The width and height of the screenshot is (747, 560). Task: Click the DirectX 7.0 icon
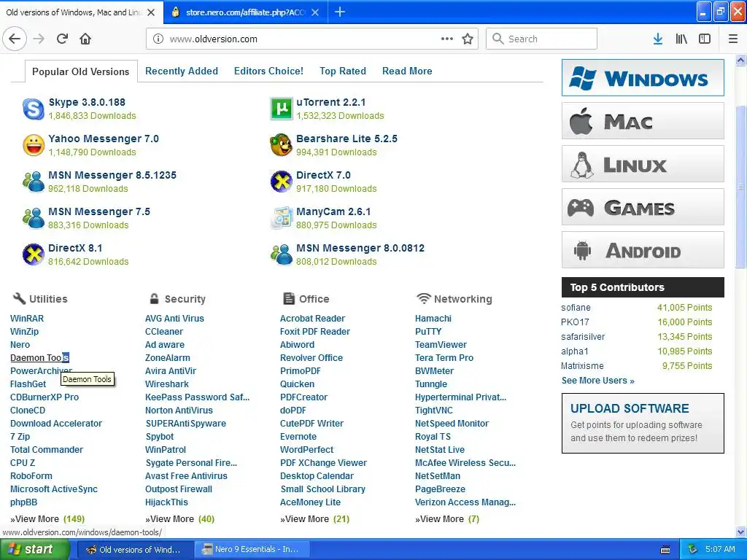(x=281, y=182)
